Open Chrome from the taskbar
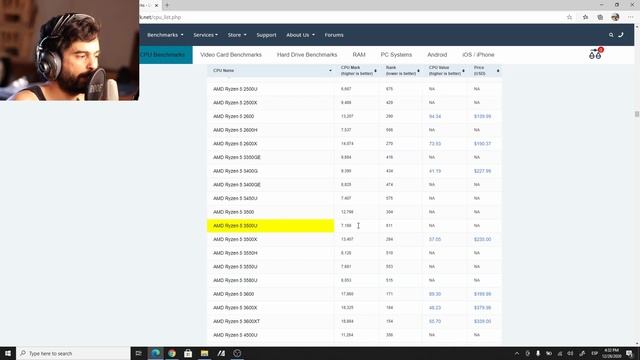This screenshot has height=360, width=640. (172, 353)
